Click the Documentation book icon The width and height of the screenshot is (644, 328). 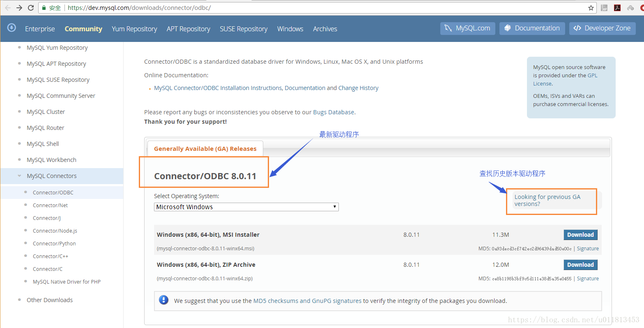(x=508, y=28)
